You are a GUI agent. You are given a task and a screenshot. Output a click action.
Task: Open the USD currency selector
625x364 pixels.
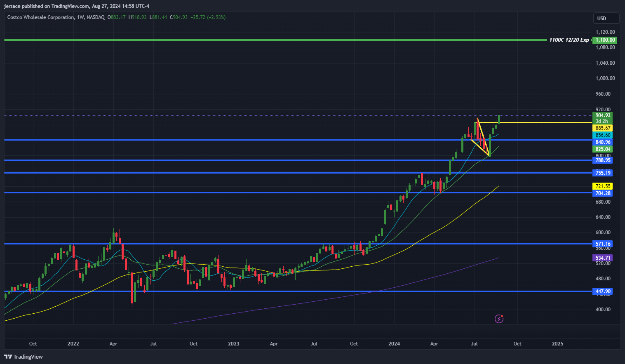click(606, 18)
